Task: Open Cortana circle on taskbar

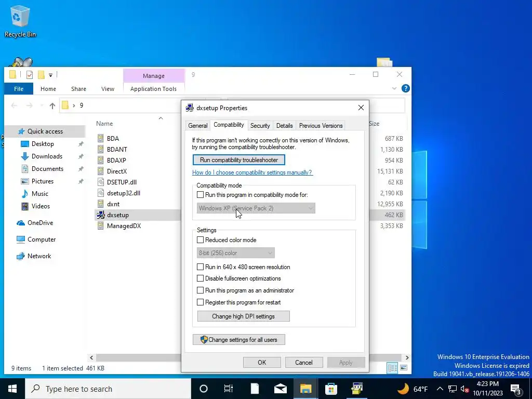Action: coord(204,389)
